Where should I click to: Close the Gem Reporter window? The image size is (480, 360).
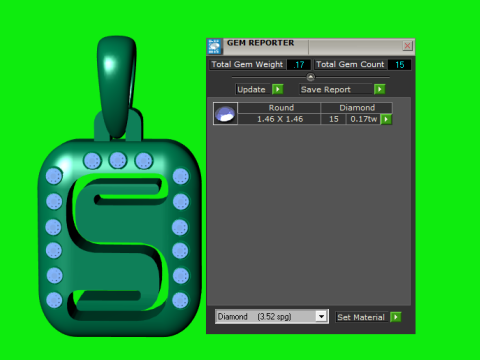(x=407, y=46)
